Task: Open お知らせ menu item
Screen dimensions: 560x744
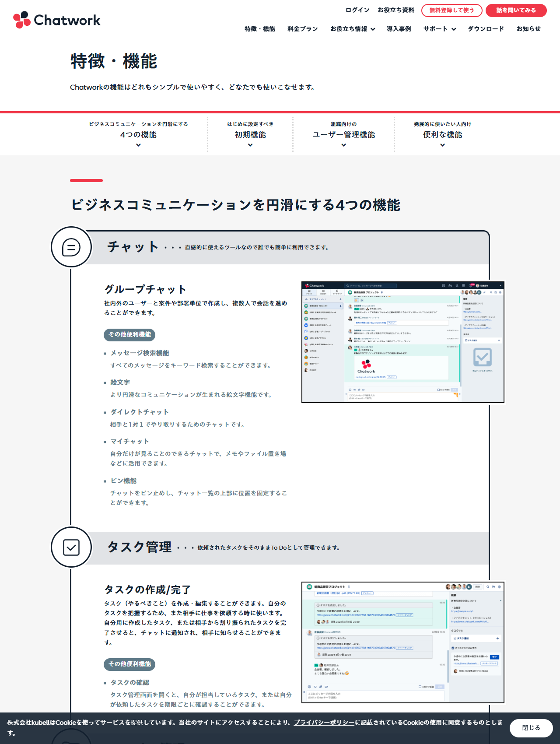Action: (528, 29)
